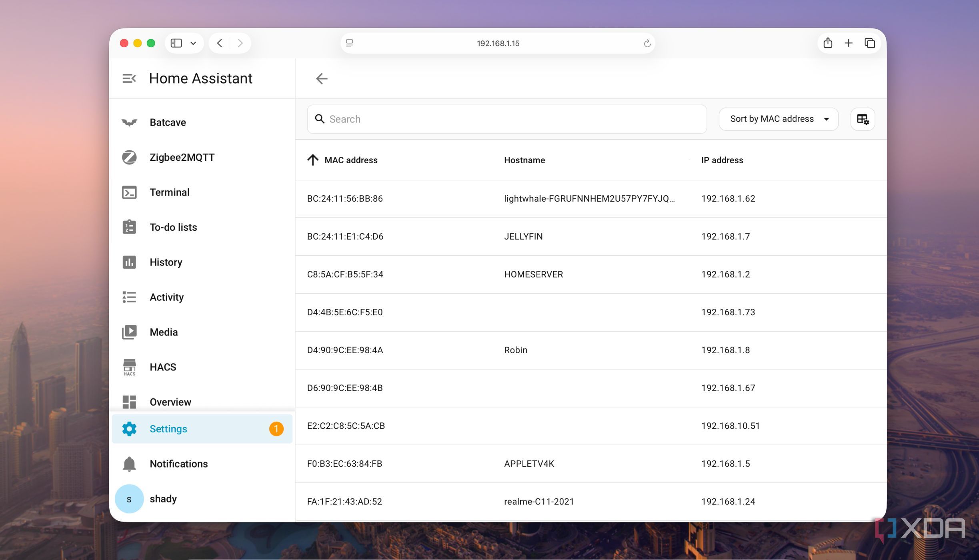Viewport: 979px width, 560px height.
Task: Toggle MAC address sort direction arrow
Action: click(313, 160)
